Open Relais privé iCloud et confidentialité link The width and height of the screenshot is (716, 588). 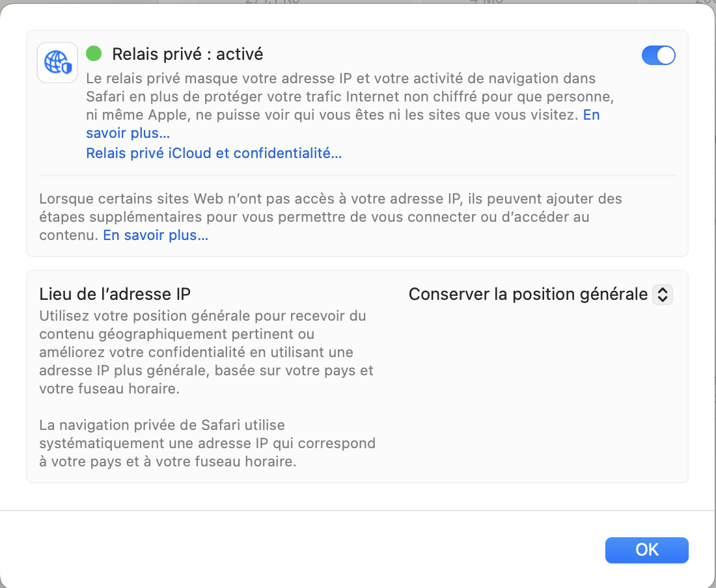(213, 154)
